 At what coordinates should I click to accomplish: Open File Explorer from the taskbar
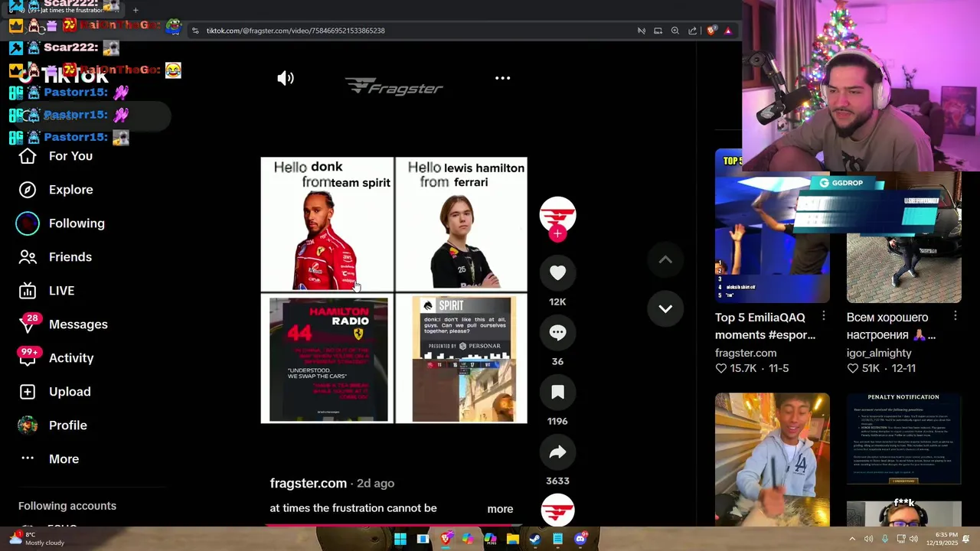click(x=513, y=539)
